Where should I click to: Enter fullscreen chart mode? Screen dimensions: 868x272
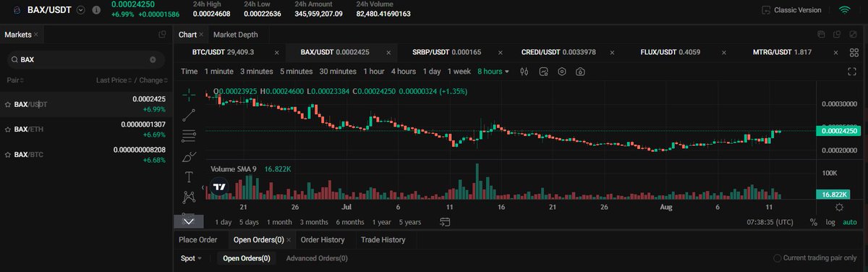851,72
